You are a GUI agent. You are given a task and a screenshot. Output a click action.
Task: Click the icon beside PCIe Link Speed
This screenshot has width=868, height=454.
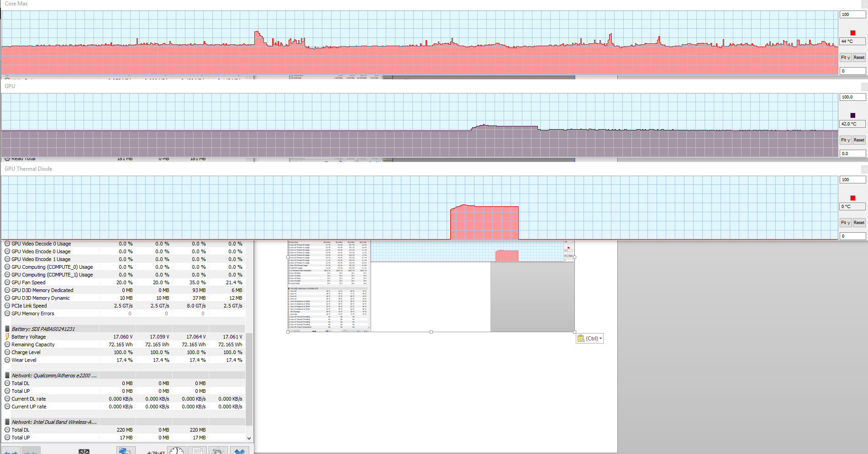7,306
